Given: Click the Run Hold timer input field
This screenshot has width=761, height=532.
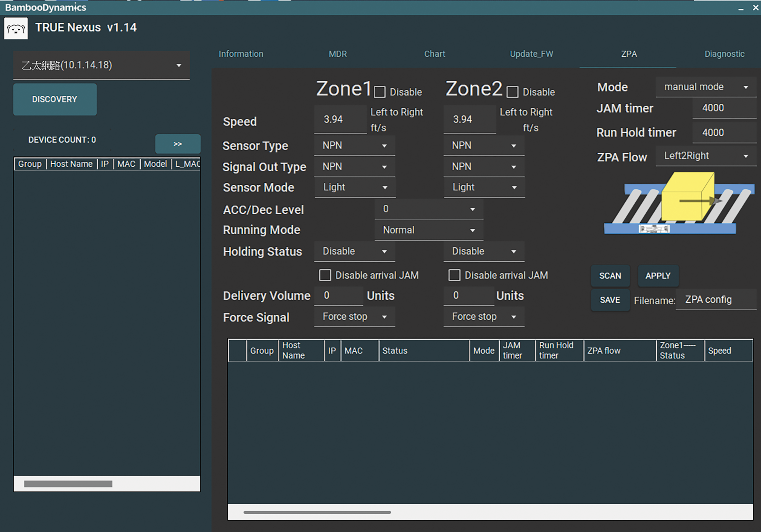Looking at the screenshot, I should (725, 133).
